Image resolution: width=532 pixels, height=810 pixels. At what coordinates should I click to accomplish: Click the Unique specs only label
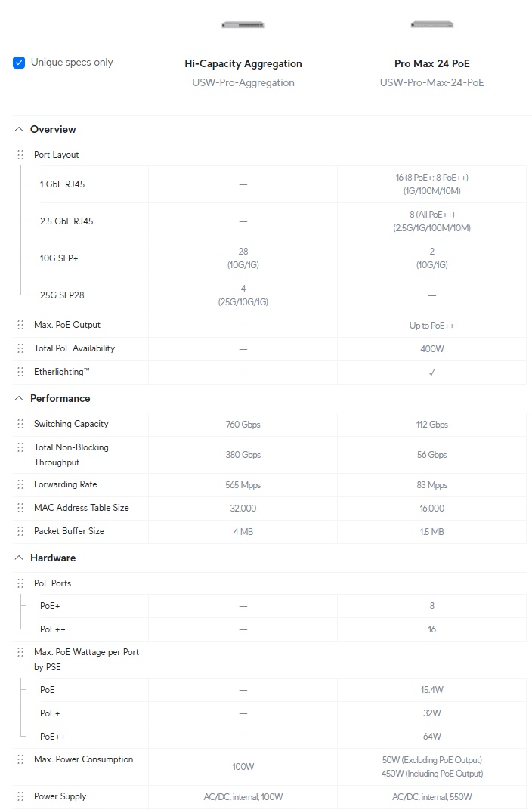click(x=72, y=63)
